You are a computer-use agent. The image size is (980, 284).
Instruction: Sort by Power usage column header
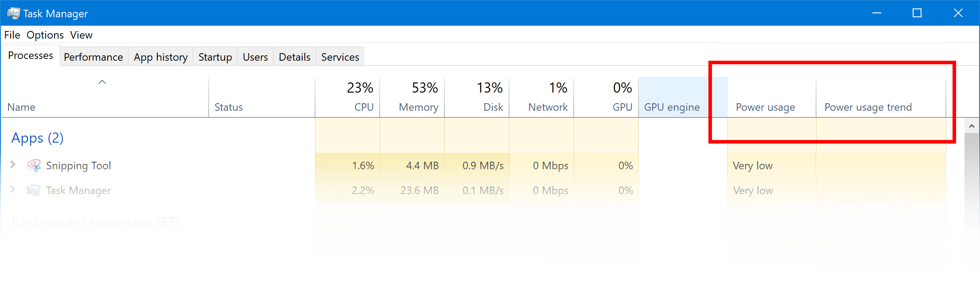pyautogui.click(x=772, y=97)
